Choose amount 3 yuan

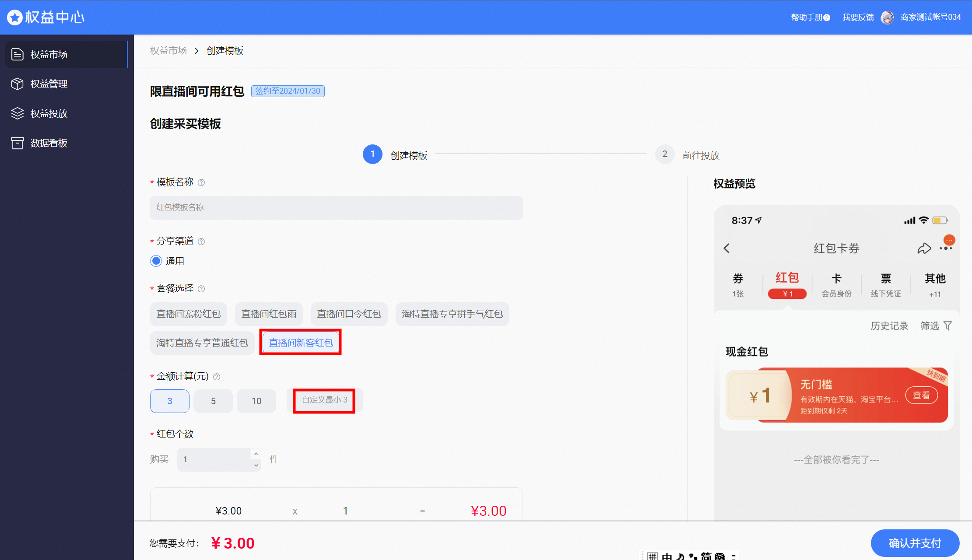point(169,401)
